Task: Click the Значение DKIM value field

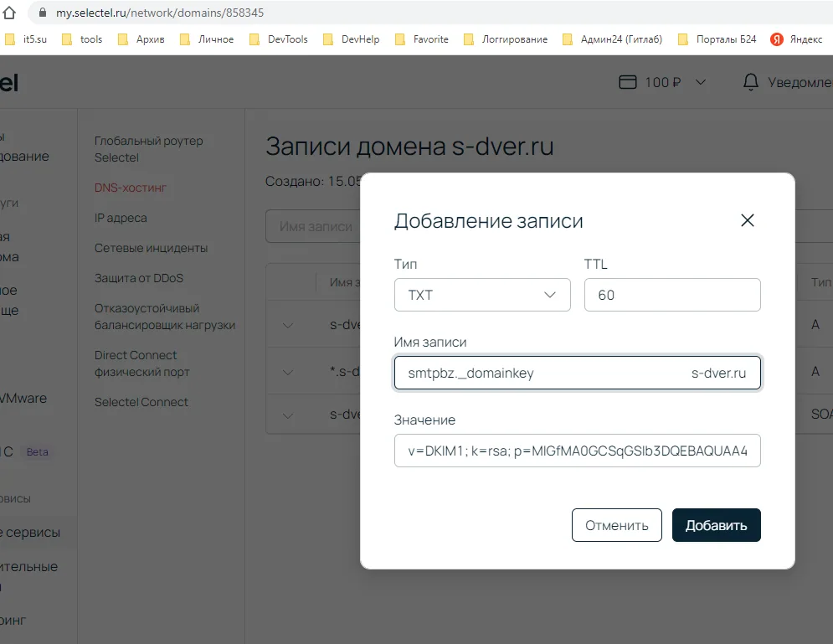Action: click(578, 451)
